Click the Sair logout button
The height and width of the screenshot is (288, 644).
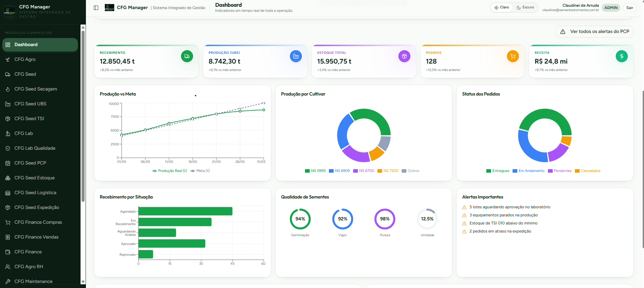pos(630,8)
